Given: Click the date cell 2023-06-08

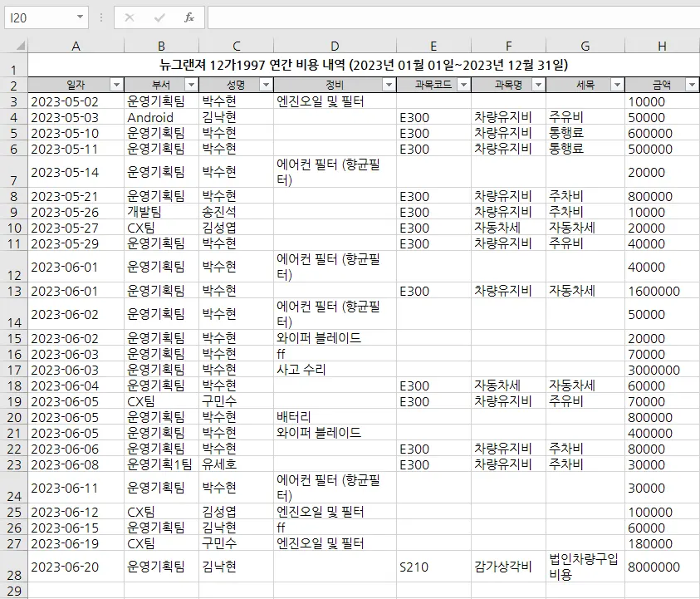Looking at the screenshot, I should (x=76, y=464).
